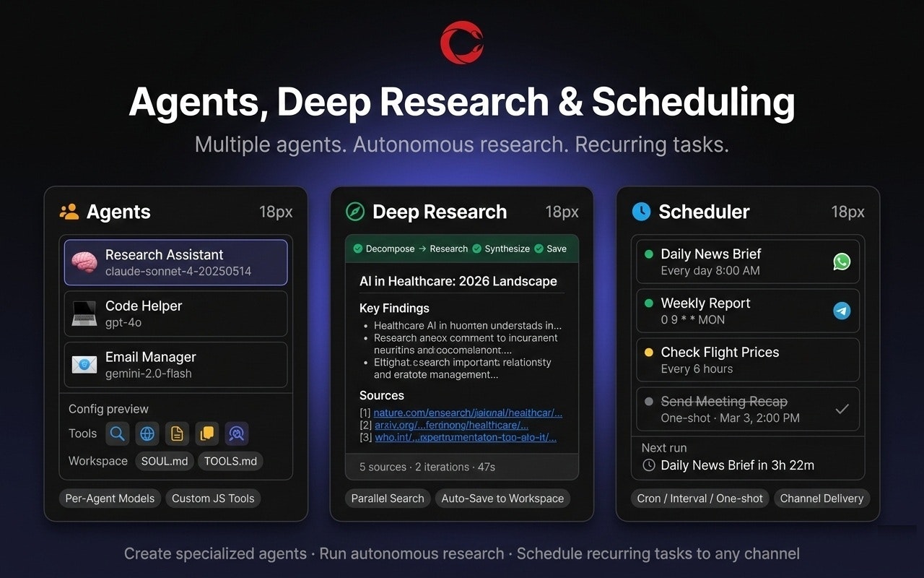Click the Key Findings heading
Screen dimensions: 924x578
(394, 309)
